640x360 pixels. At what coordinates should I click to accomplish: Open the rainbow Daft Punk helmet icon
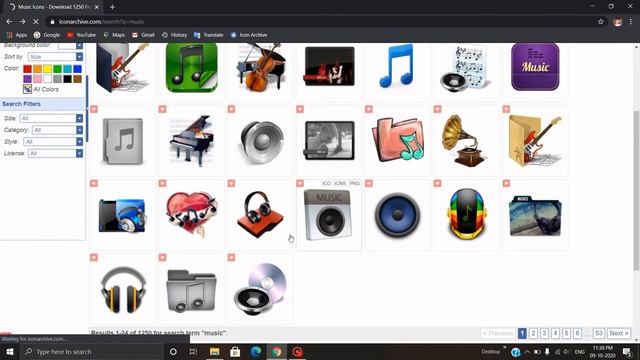tap(467, 213)
